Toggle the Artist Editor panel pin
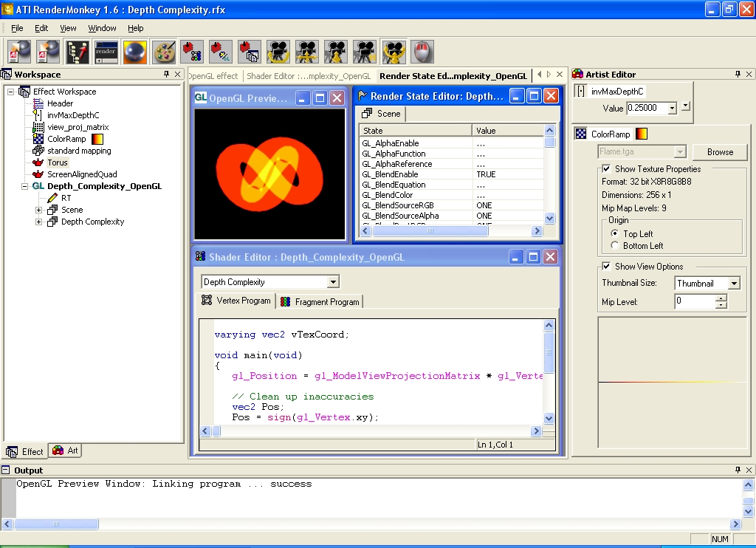This screenshot has width=756, height=548. tap(738, 75)
